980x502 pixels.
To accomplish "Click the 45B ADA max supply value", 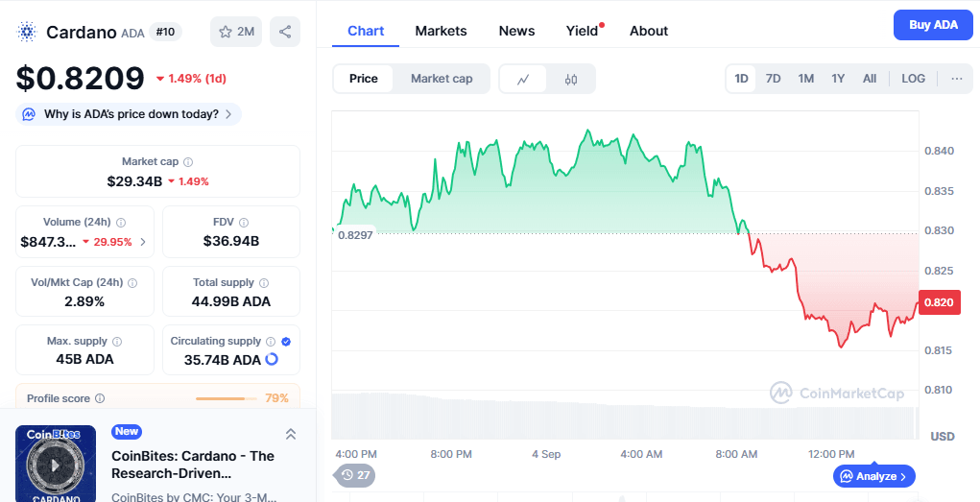I will (x=85, y=360).
